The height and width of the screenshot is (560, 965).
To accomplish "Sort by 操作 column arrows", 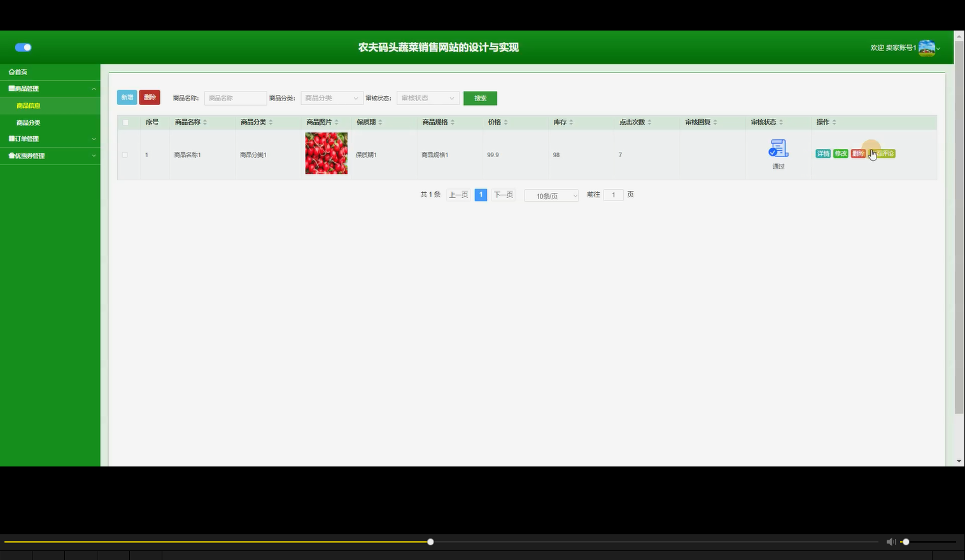I will click(x=834, y=122).
